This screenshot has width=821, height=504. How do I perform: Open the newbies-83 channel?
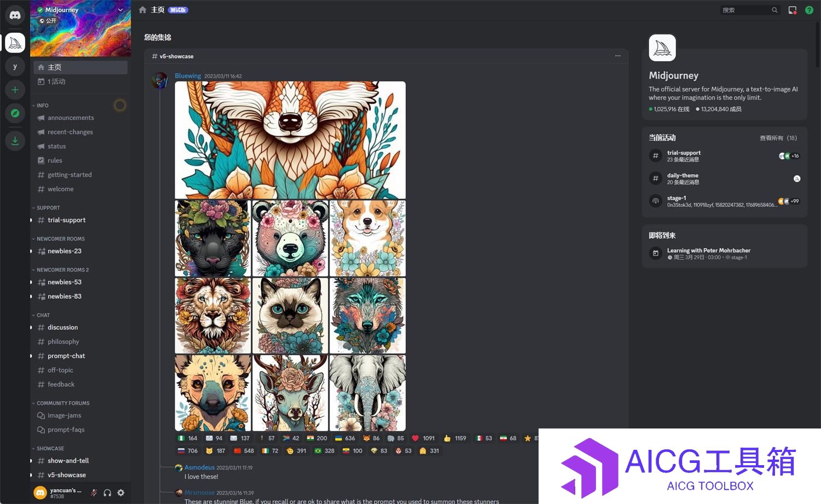[x=80, y=296]
